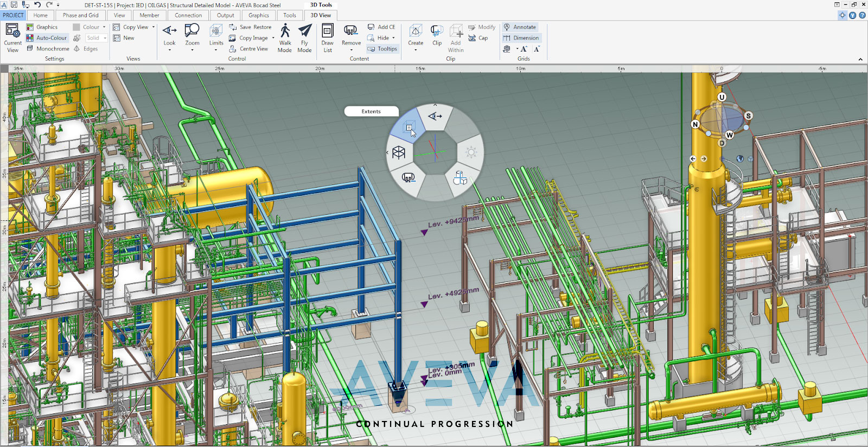Toggle Monochrome display
This screenshot has height=447, width=868.
[48, 49]
